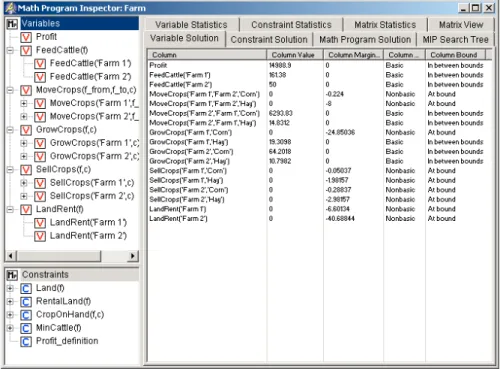Switch to the Matrix Statistics tab

(385, 25)
